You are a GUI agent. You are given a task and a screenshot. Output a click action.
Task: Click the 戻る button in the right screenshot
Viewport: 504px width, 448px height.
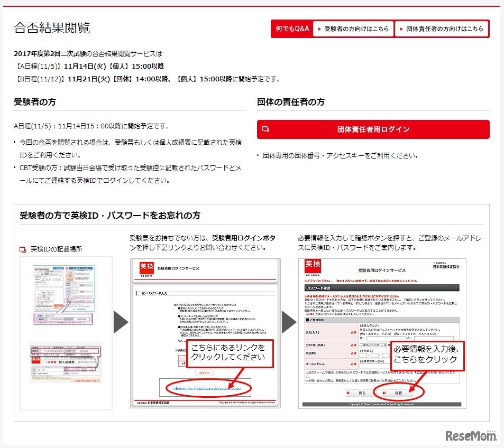pyautogui.click(x=361, y=393)
